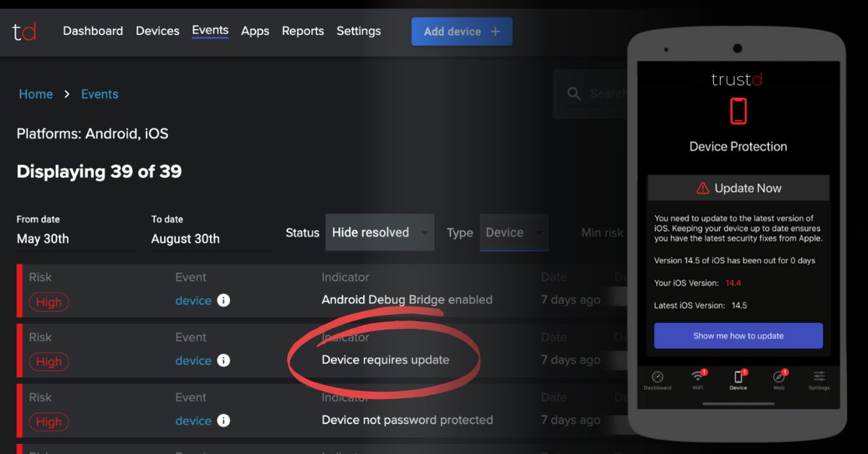Click the info icon beside the Android Debug Bridge event

tap(224, 300)
